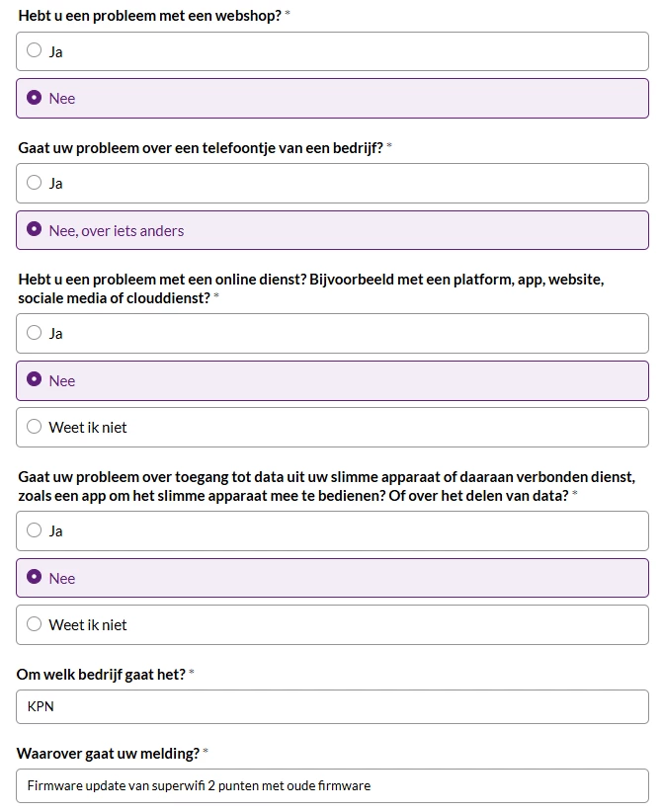Click the 'Nee, over iets anders' label text
This screenshot has width=662, height=812.
coord(117,231)
